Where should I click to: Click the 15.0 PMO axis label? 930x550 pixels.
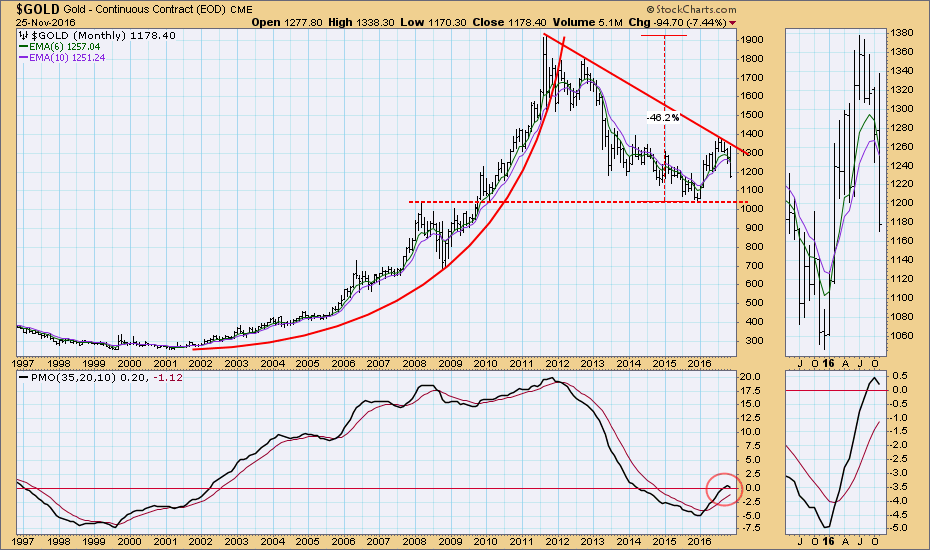pos(750,404)
